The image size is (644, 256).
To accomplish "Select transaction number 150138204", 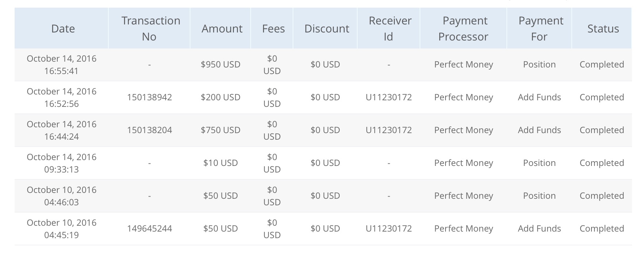I will coord(150,130).
